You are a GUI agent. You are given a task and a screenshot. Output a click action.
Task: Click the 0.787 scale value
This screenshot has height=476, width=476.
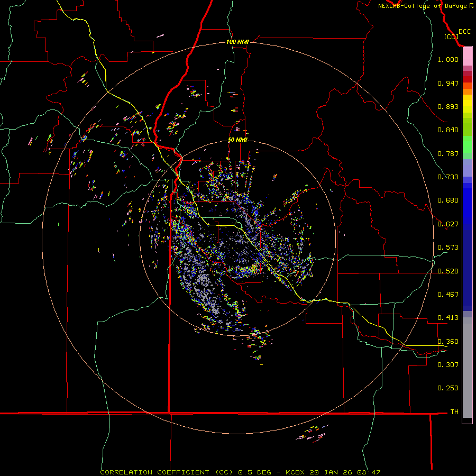click(x=448, y=153)
